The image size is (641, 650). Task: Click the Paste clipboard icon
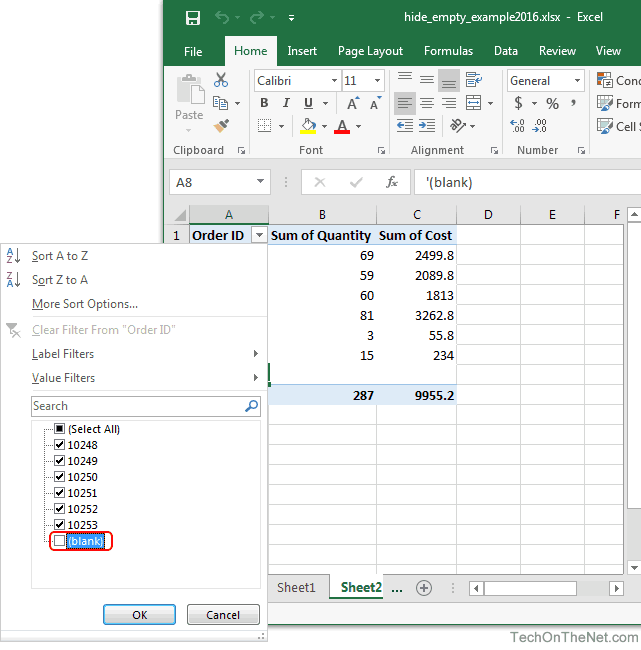pos(190,89)
